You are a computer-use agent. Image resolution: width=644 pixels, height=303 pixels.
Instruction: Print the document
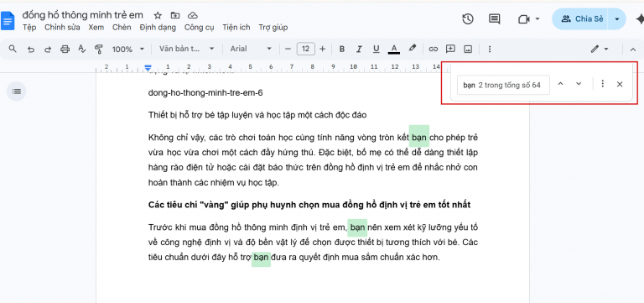pos(65,50)
